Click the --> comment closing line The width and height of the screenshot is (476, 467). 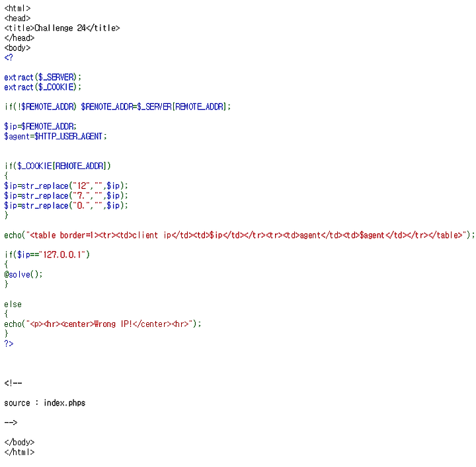[x=11, y=423]
